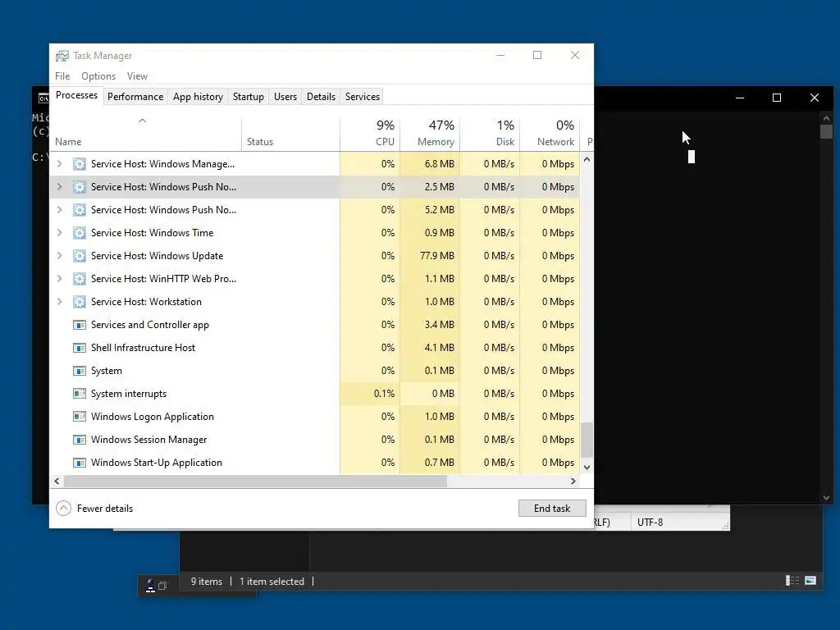Viewport: 840px width, 630px height.
Task: Expand Service Host: Windows Manage... row
Action: (59, 164)
